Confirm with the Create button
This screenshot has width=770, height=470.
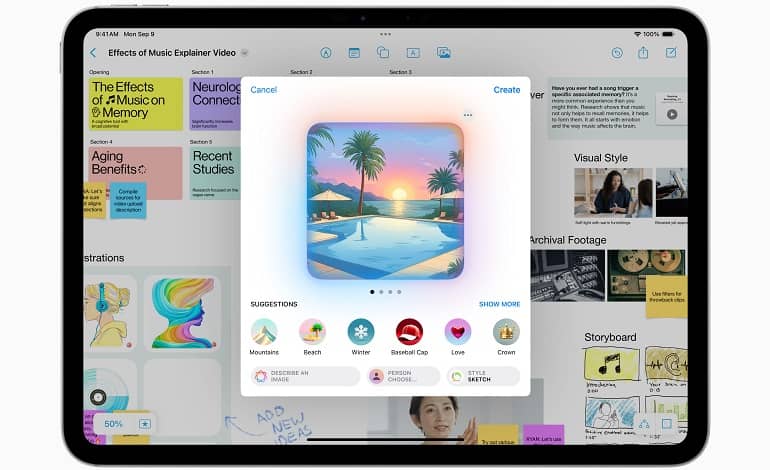(x=507, y=90)
